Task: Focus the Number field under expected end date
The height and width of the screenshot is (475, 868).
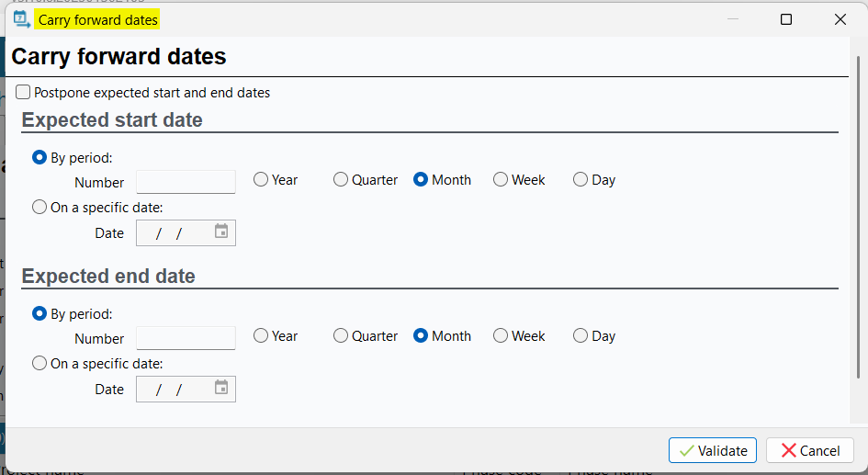Action: click(x=186, y=338)
